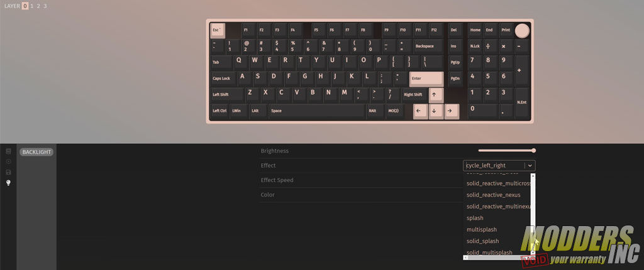The height and width of the screenshot is (270, 644).
Task: Choose solid_reactive_nexus from the effect list
Action: tap(493, 195)
